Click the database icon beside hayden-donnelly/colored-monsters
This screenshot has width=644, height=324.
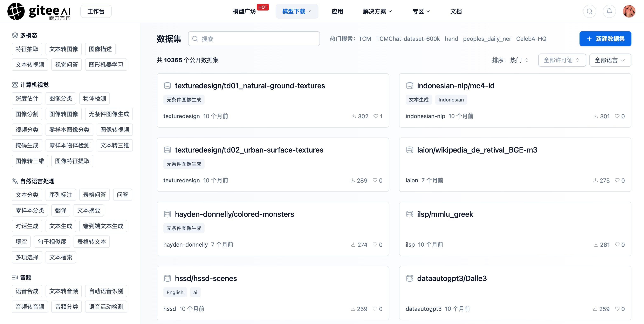pos(167,214)
